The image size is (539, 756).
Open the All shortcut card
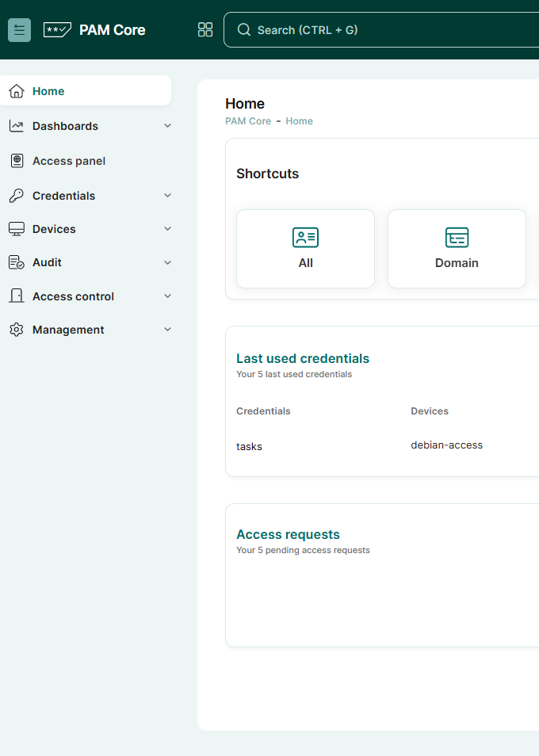[x=306, y=249]
